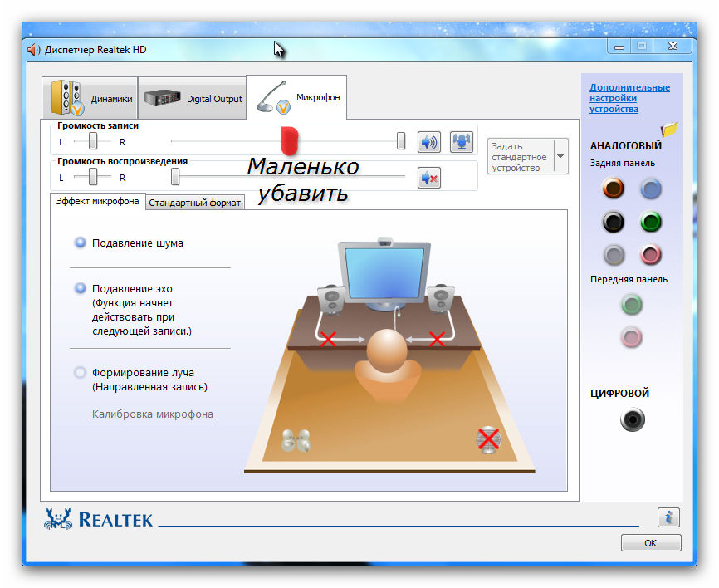Viewport: 719px width, 588px height.
Task: Click the fan with red X in room
Action: (x=488, y=440)
